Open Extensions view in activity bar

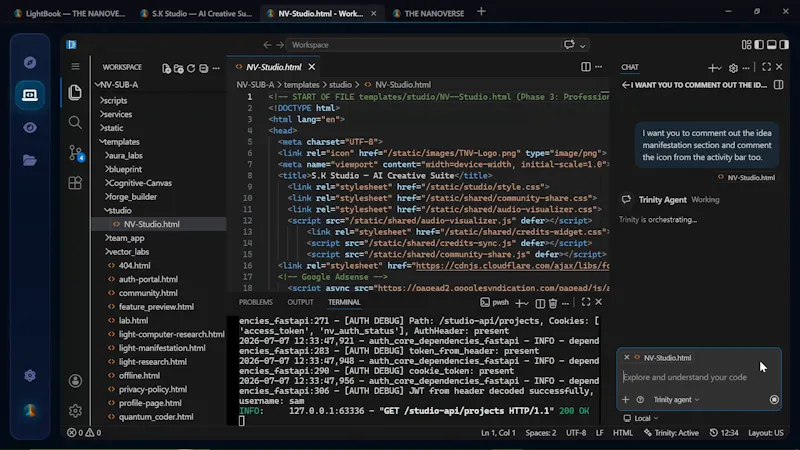click(75, 183)
